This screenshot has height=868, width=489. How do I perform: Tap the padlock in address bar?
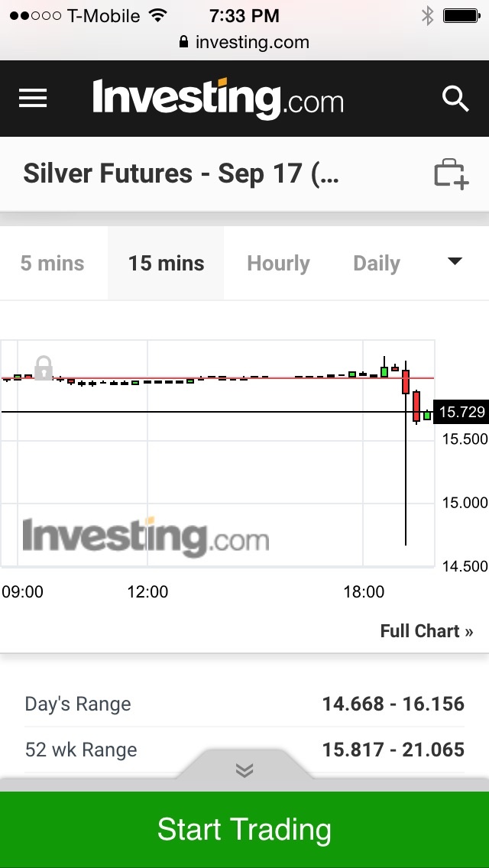(183, 42)
